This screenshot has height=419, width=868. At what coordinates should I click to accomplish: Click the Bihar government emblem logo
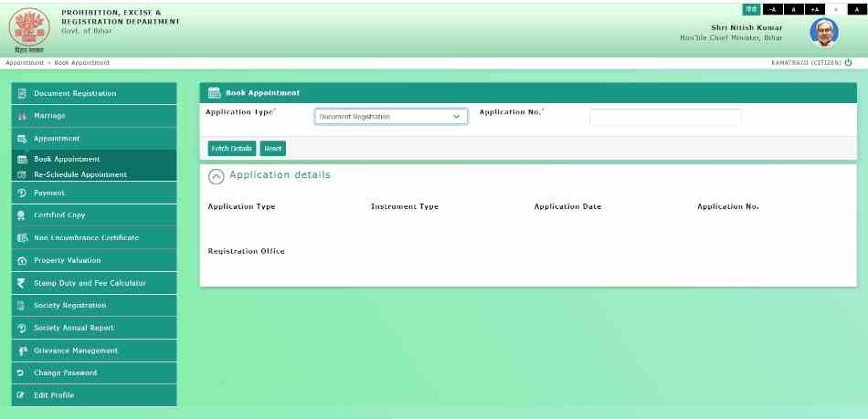pyautogui.click(x=29, y=27)
